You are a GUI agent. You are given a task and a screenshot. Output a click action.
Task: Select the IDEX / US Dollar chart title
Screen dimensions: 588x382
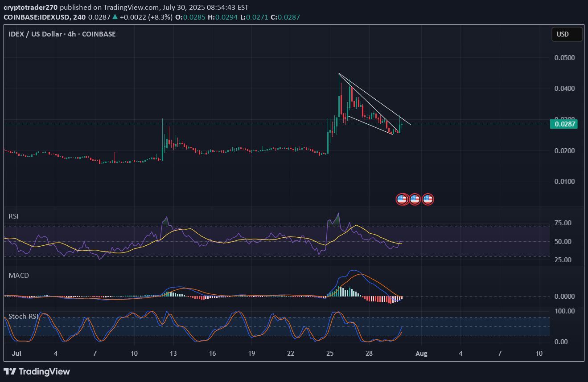(x=62, y=34)
